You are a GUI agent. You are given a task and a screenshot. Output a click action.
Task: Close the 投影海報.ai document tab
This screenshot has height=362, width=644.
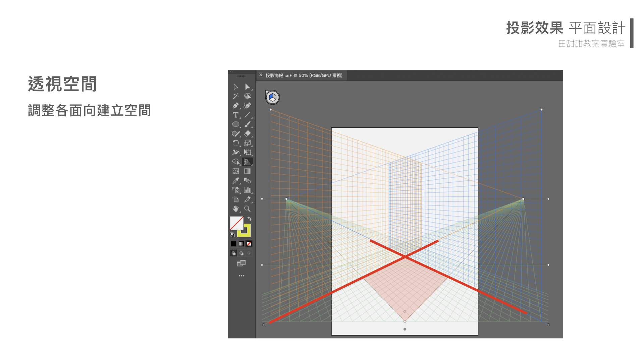(261, 75)
